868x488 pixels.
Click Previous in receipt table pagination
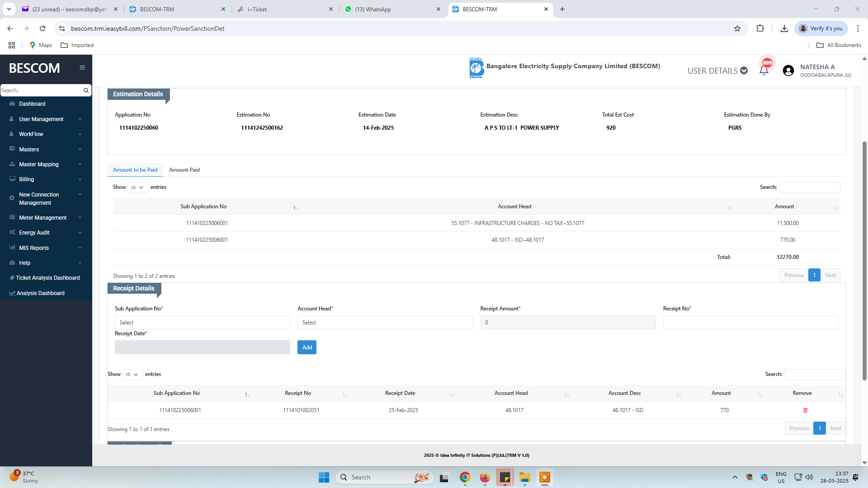[799, 428]
